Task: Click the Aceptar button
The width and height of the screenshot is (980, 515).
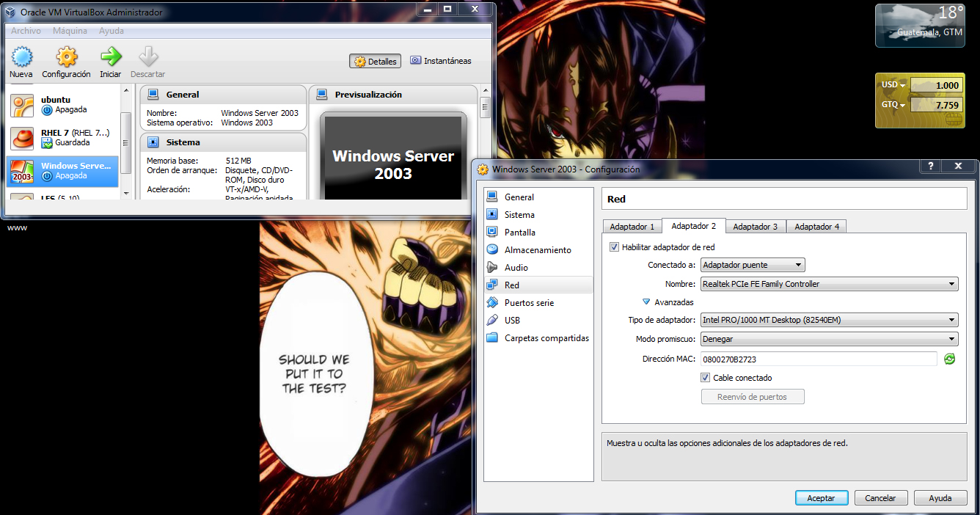Action: [822, 497]
